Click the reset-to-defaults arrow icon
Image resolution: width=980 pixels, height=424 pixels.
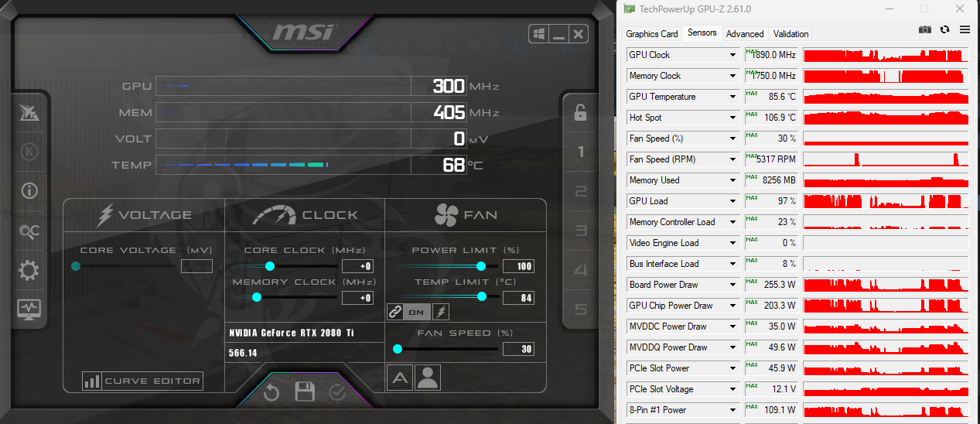tap(271, 392)
